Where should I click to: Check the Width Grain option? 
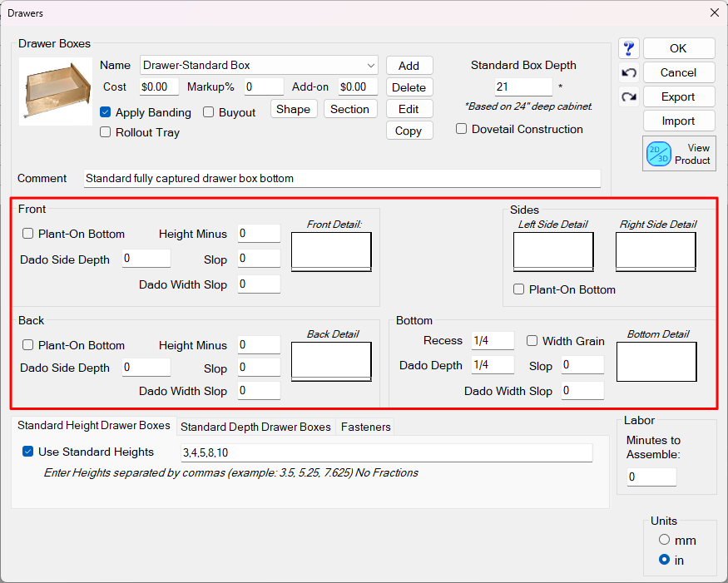532,341
